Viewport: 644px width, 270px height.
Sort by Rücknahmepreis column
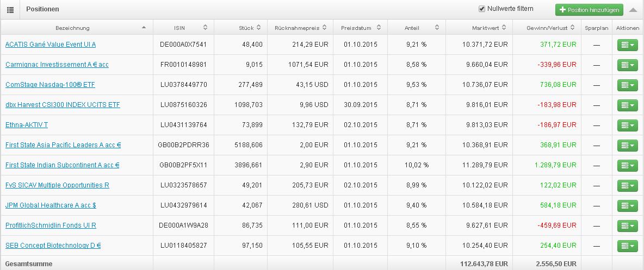(300, 28)
